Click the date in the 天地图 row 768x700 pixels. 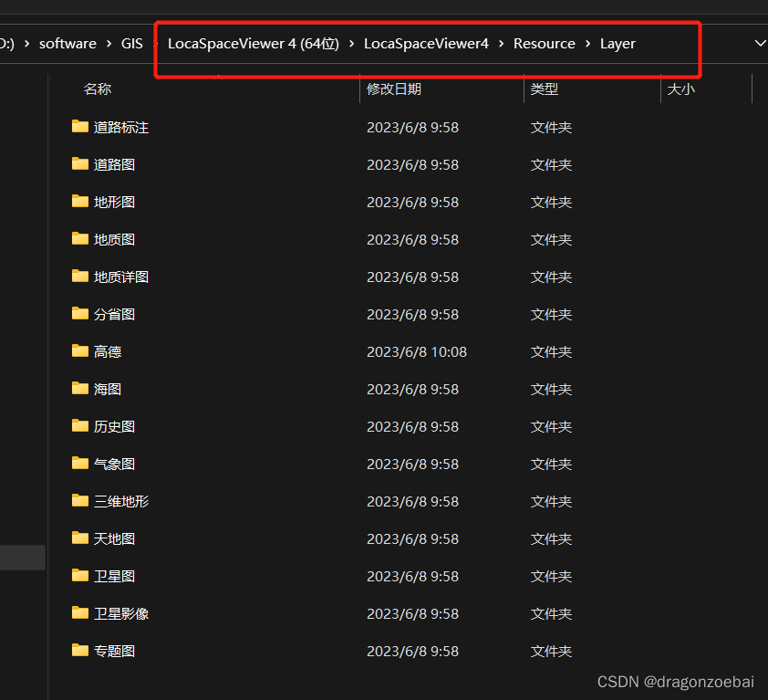pos(412,538)
